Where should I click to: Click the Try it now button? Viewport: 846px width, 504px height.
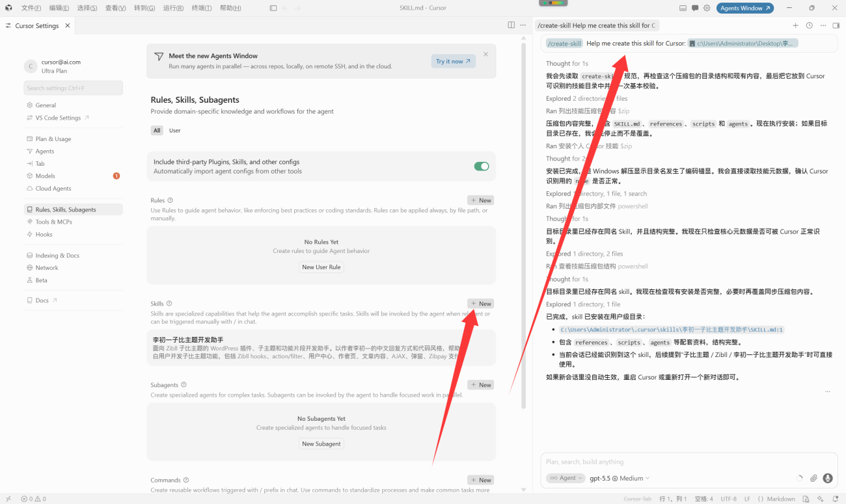click(454, 61)
